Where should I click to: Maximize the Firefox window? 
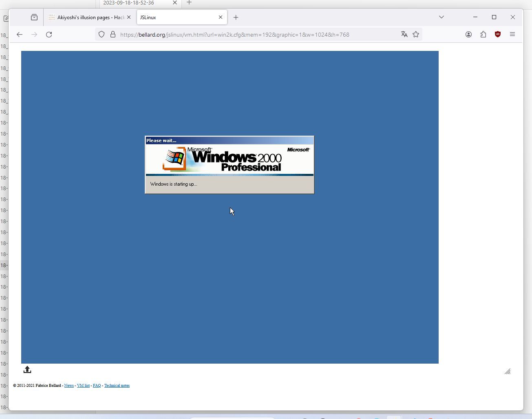click(x=494, y=17)
